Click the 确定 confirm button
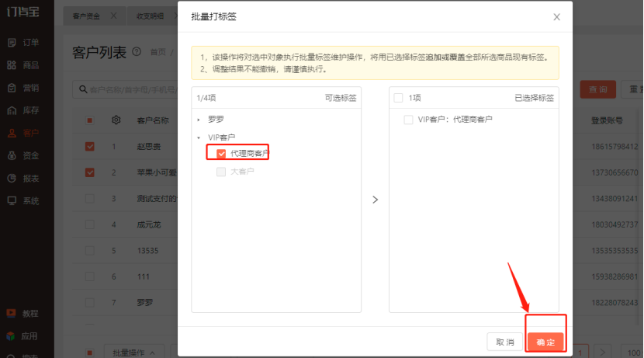644x358 pixels. click(545, 342)
